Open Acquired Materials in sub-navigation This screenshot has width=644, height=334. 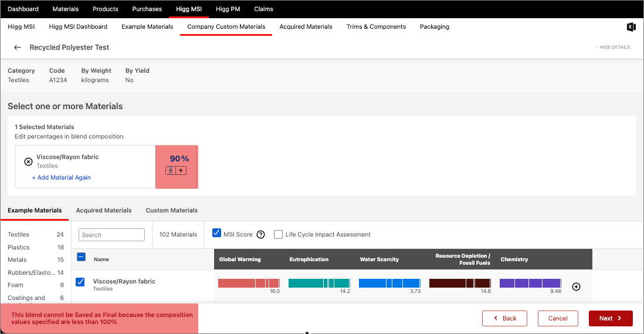(x=306, y=26)
